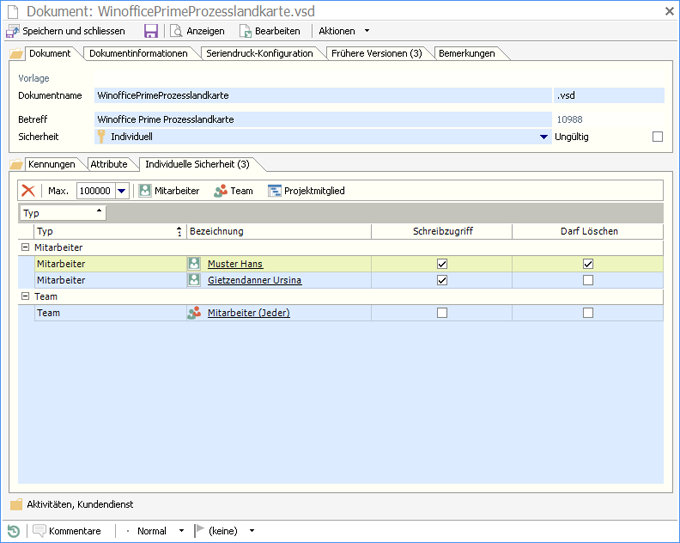Image resolution: width=680 pixels, height=543 pixels.
Task: Click the Speichern und schliessen icon
Action: (x=13, y=31)
